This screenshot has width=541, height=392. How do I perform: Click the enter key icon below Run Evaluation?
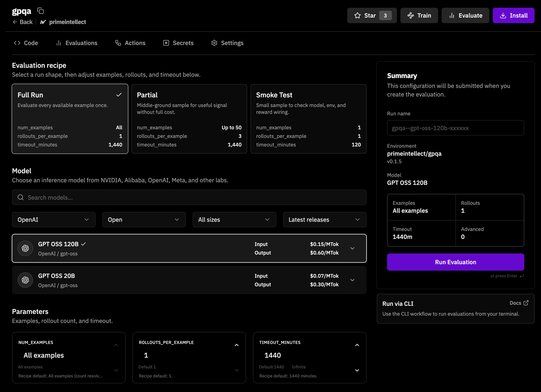(522, 276)
